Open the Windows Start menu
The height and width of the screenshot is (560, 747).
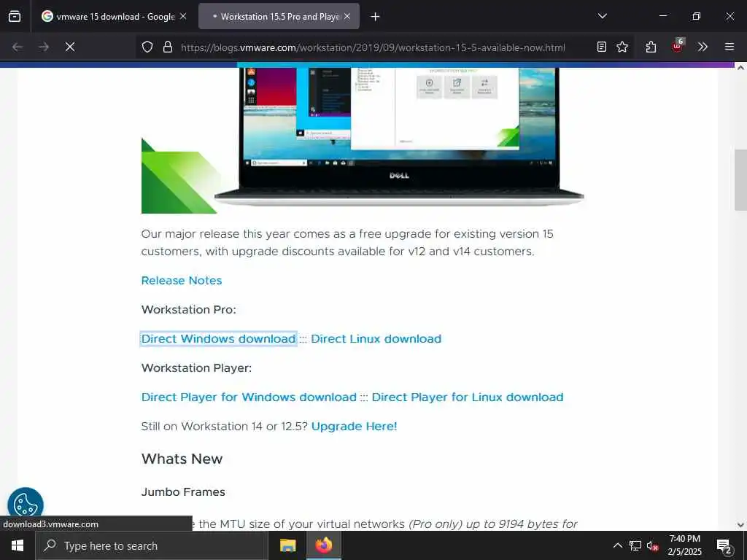(x=18, y=545)
